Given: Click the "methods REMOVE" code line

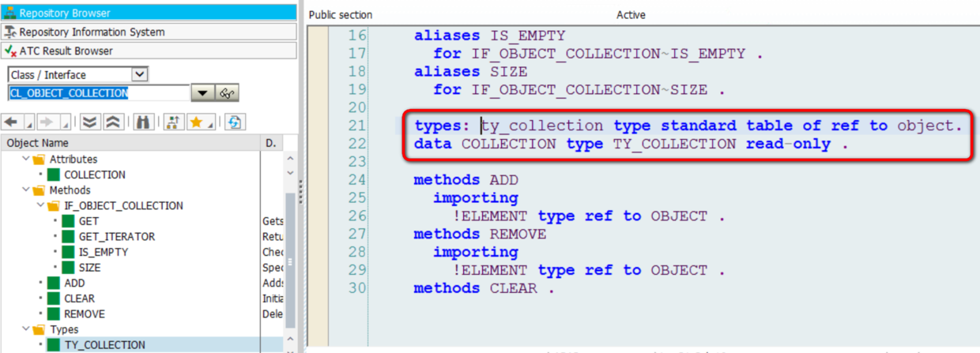Looking at the screenshot, I should pos(481,234).
